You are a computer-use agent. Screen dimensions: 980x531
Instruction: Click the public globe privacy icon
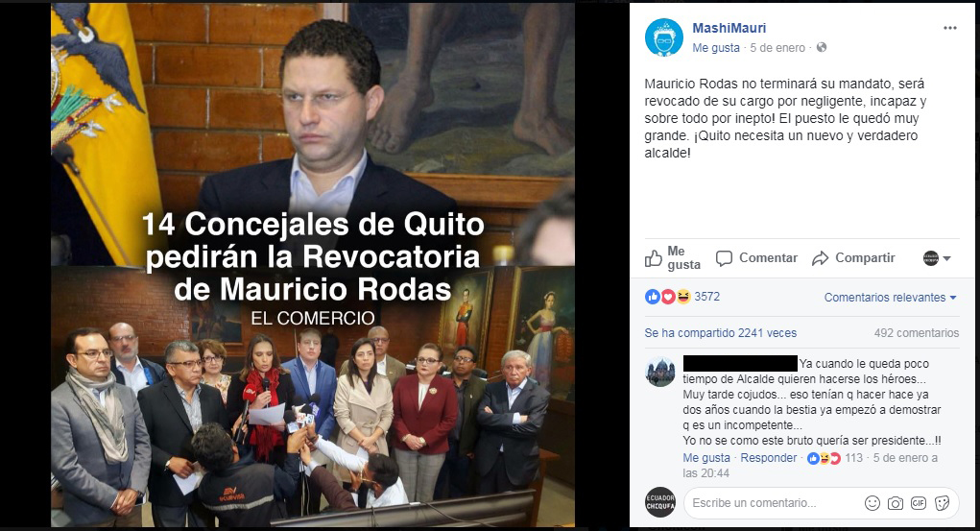[x=822, y=48]
